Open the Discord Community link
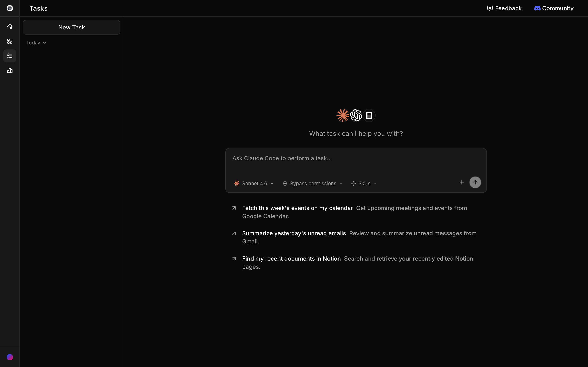This screenshot has height=367, width=588. tap(554, 8)
